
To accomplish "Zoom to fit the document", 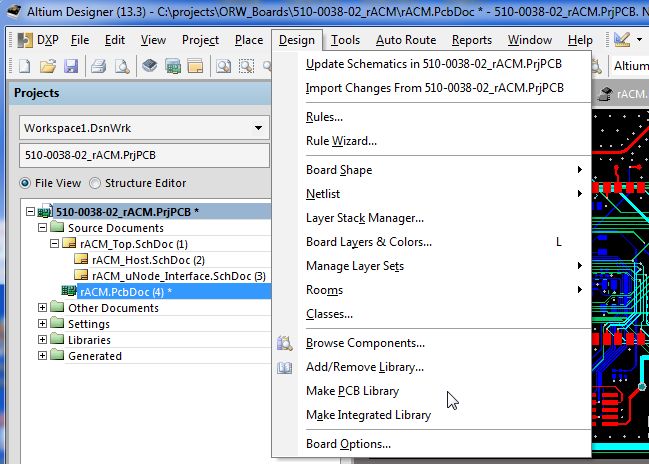I will pyautogui.click(x=224, y=66).
